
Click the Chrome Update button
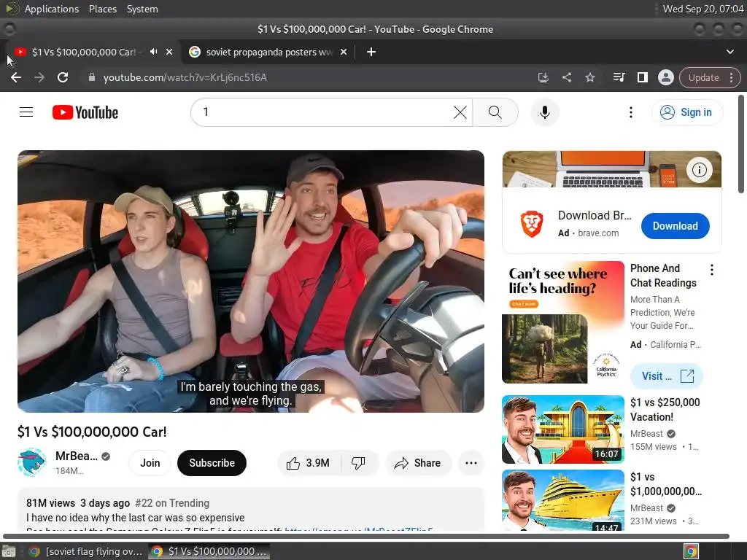coord(704,77)
